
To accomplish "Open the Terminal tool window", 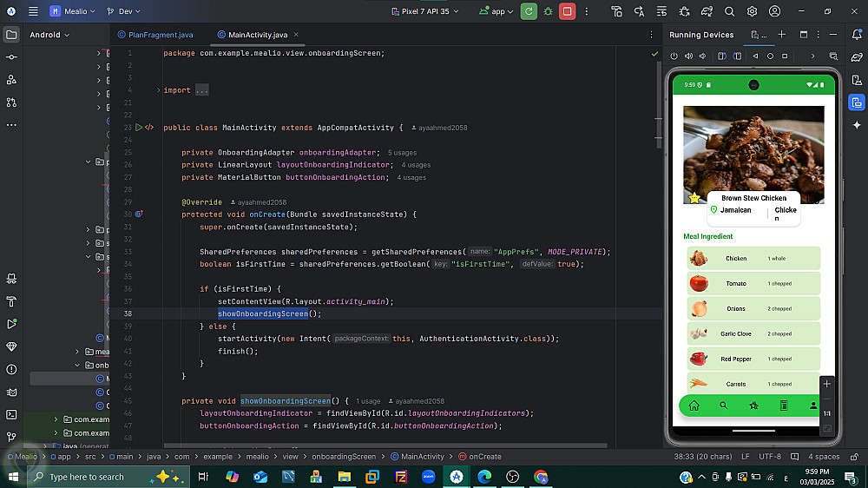I will (11, 414).
